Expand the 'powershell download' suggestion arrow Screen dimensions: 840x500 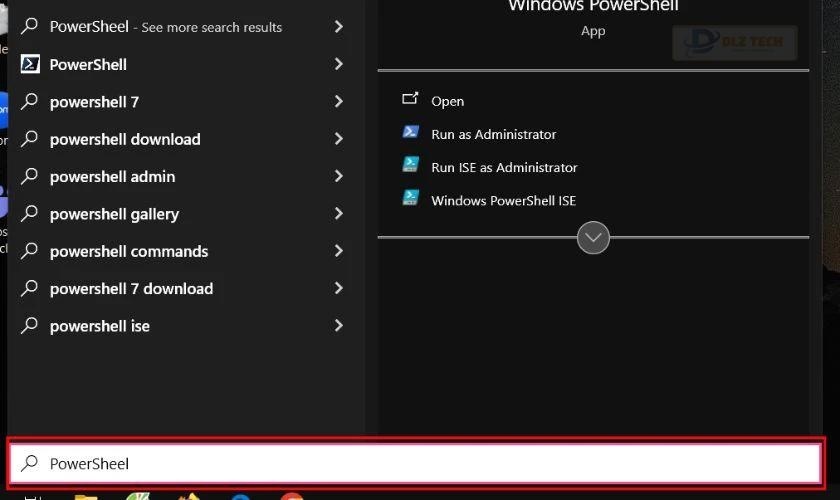tap(339, 139)
